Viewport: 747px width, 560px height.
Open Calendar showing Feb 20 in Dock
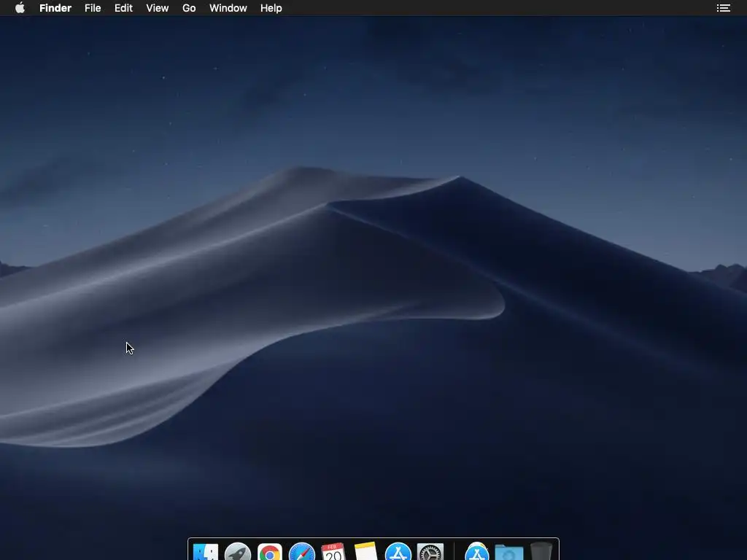333,551
